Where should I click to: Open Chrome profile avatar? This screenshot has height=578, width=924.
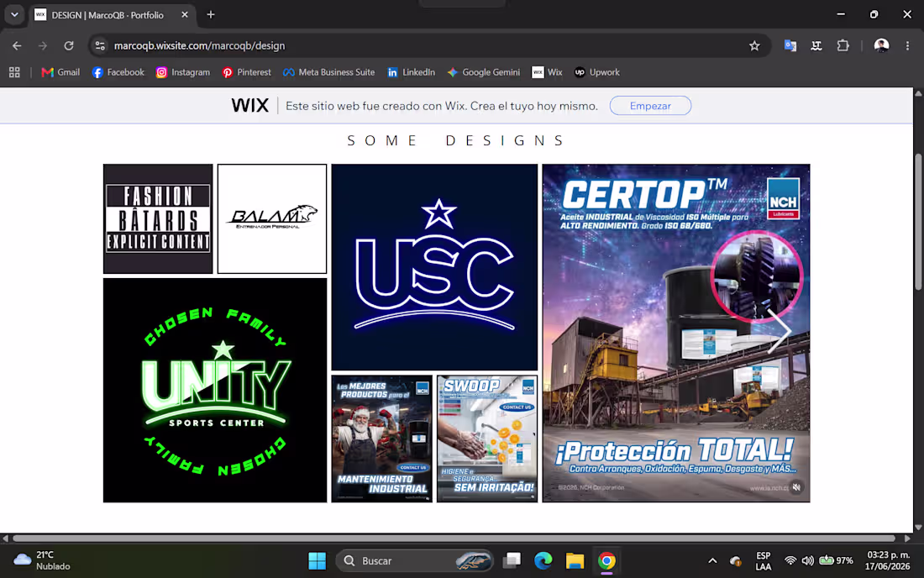click(x=881, y=45)
